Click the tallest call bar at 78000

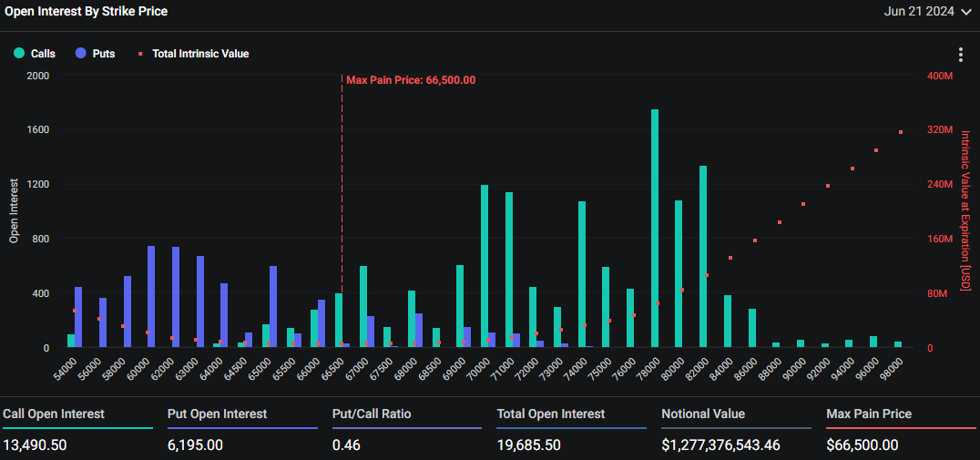(655, 228)
